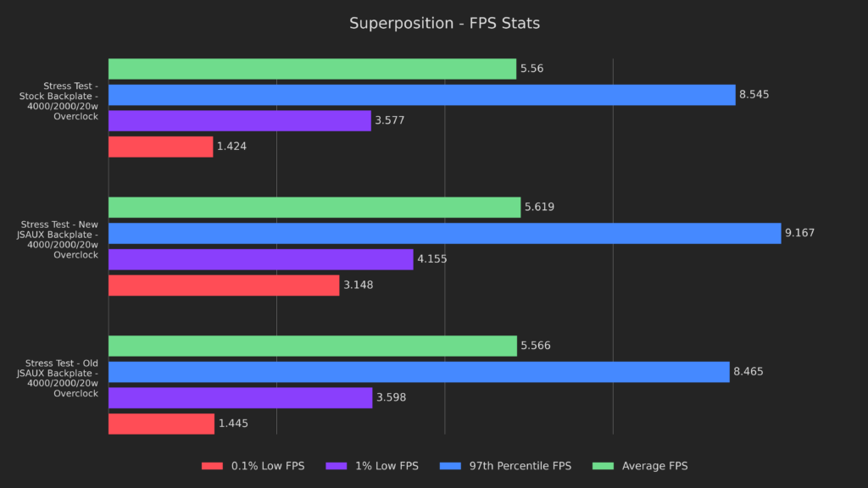Click the red bar valued 3.148

(x=224, y=286)
